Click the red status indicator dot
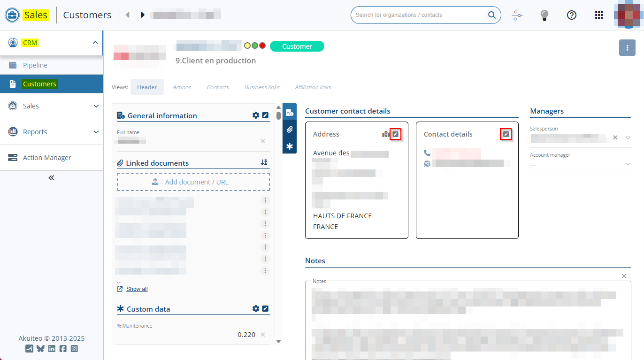The height and width of the screenshot is (360, 644). tap(262, 46)
